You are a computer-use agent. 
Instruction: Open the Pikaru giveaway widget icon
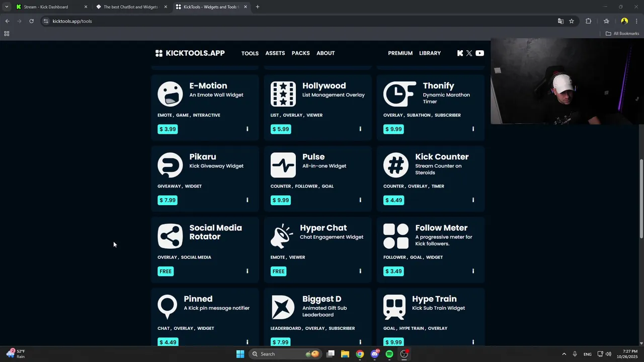170,165
